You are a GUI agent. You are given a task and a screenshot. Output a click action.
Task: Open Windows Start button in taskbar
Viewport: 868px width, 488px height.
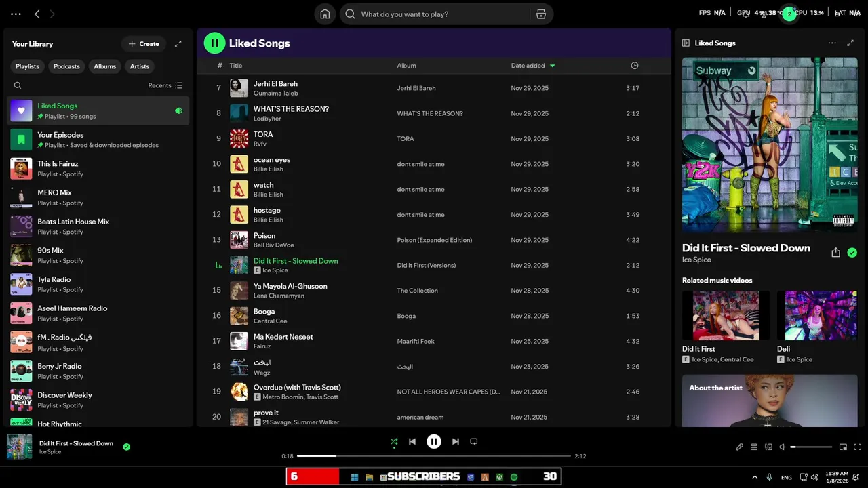point(354,477)
